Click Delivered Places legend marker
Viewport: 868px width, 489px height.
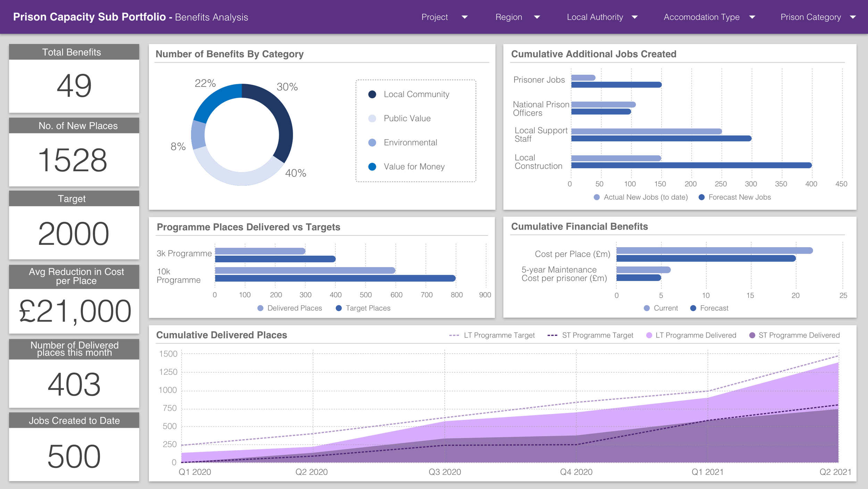(260, 308)
